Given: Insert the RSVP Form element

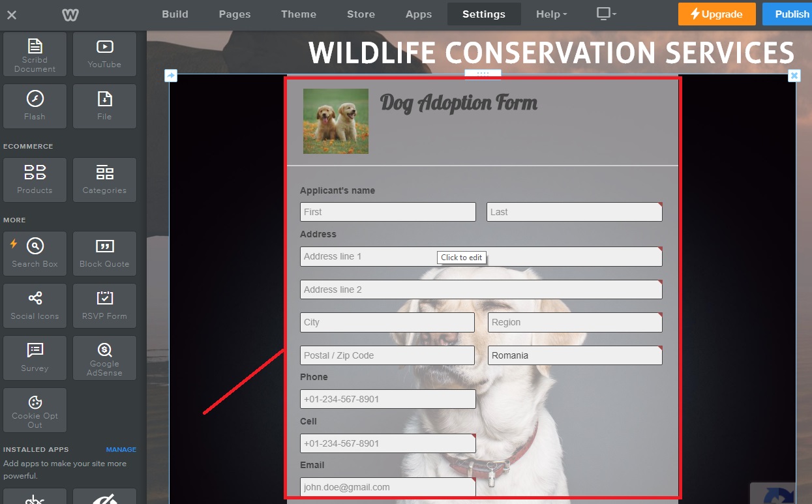Looking at the screenshot, I should pyautogui.click(x=104, y=306).
